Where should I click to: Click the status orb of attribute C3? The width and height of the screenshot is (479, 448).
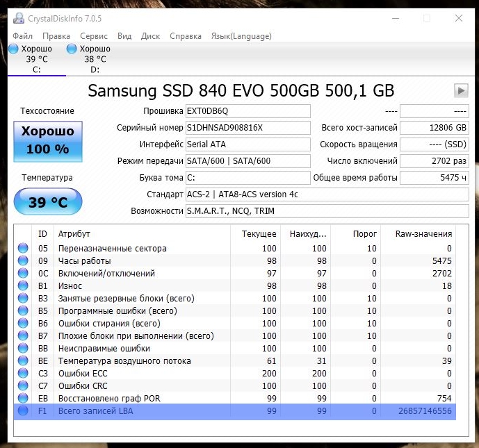point(23,373)
